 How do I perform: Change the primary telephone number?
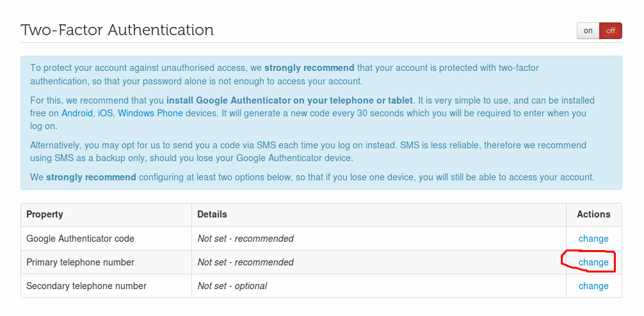tap(593, 262)
